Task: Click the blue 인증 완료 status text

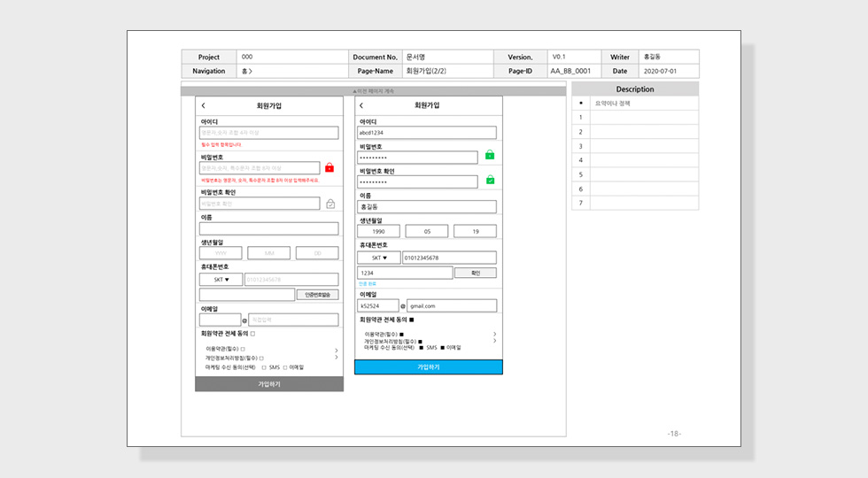Action: (x=367, y=284)
